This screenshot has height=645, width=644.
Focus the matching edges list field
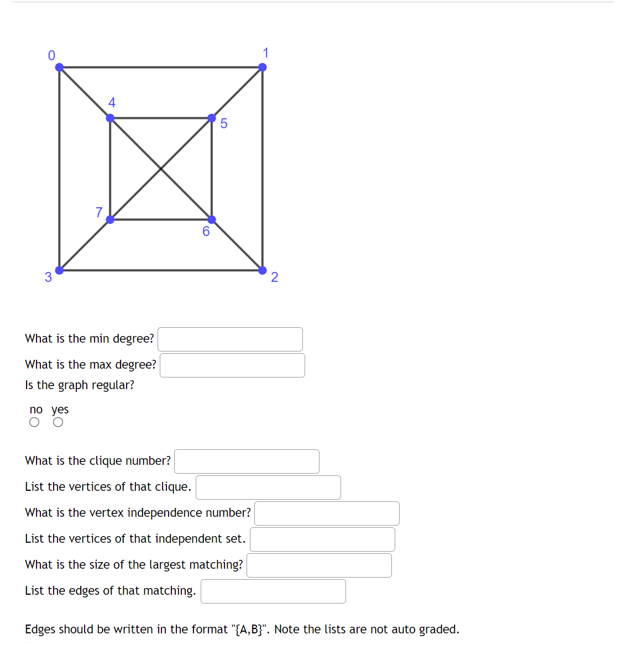pos(273,591)
